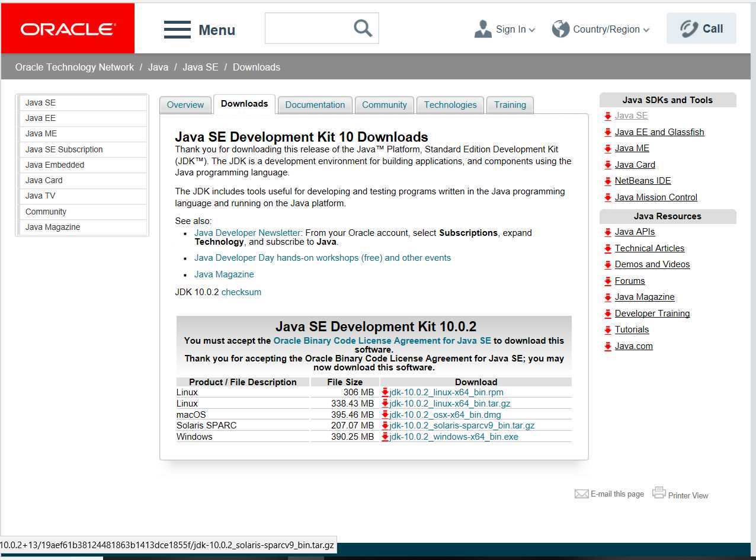Click the red arrow icon beside Technical Articles

pyautogui.click(x=608, y=248)
